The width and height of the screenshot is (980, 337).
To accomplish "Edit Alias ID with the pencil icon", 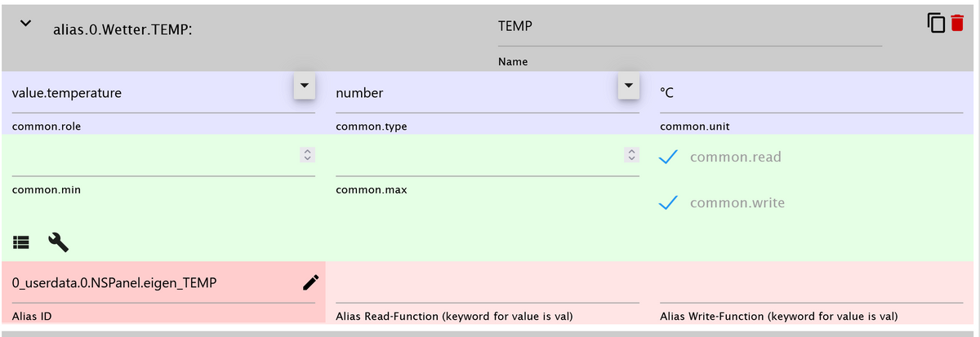I will coord(310,282).
